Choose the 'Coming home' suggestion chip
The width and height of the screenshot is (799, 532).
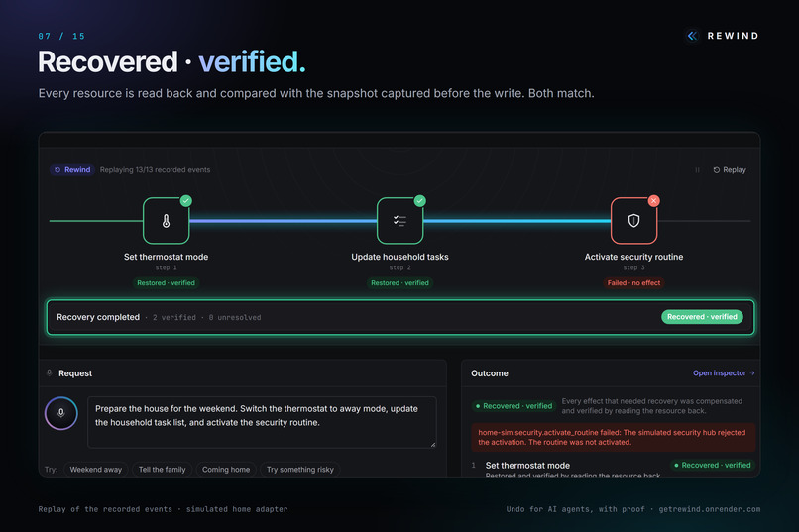point(226,470)
